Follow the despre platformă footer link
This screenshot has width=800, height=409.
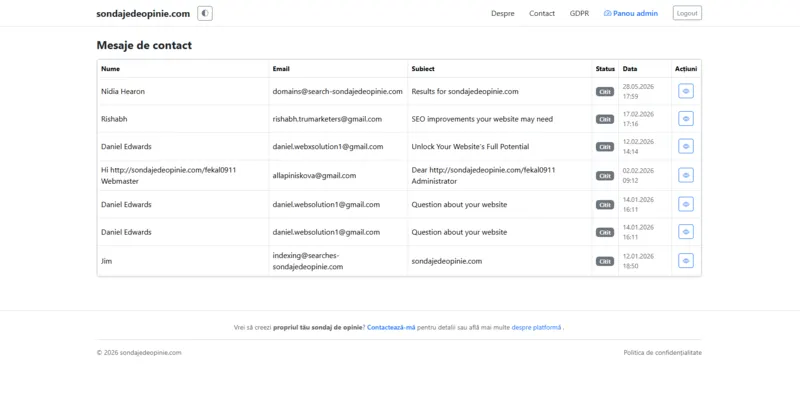click(x=536, y=327)
